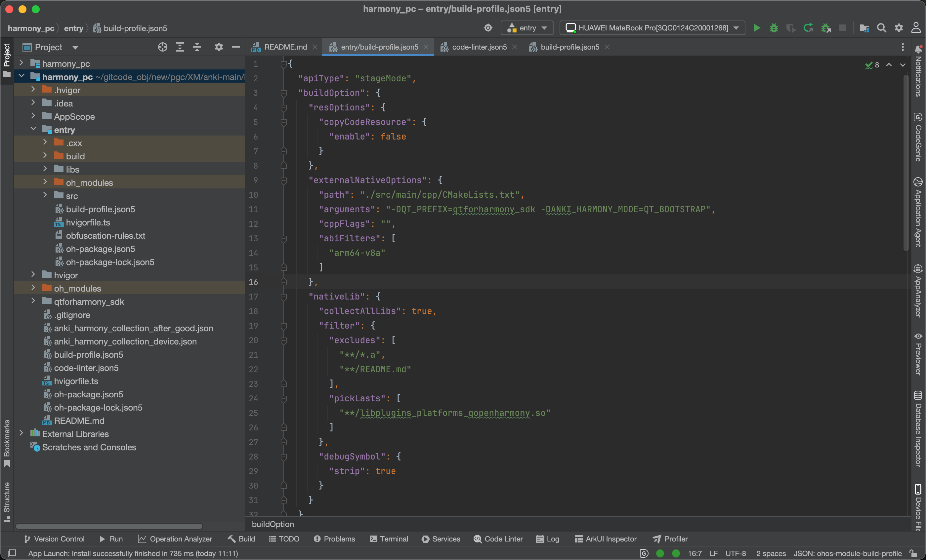Open the Operation Analyzer tool window
Screen dimensions: 926x560
click(x=175, y=539)
